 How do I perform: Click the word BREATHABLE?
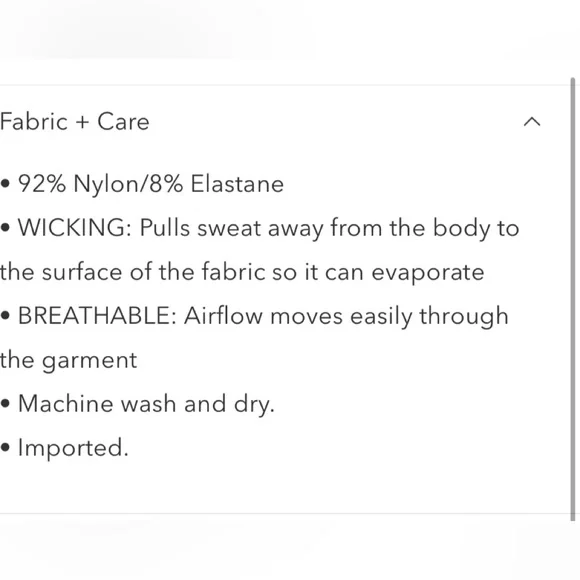click(97, 316)
